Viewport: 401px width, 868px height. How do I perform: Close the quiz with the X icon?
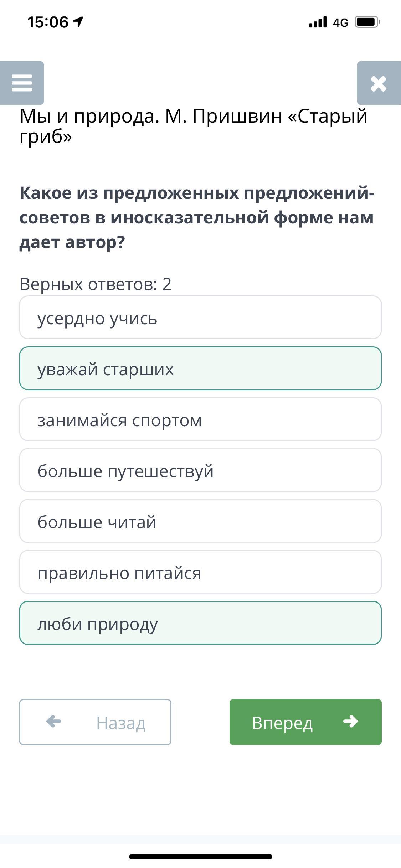tap(379, 83)
